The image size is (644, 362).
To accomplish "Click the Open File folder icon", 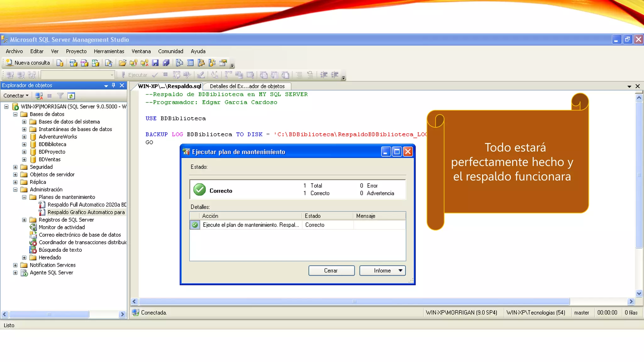I will tap(122, 63).
